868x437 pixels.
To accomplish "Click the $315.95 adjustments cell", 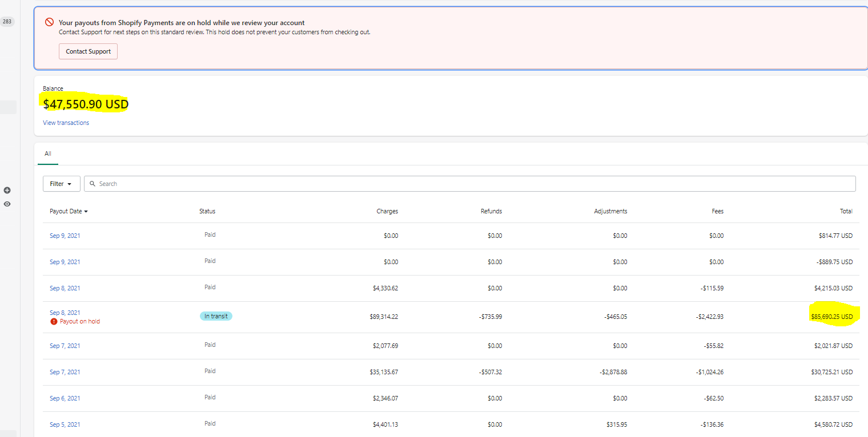I will click(617, 424).
